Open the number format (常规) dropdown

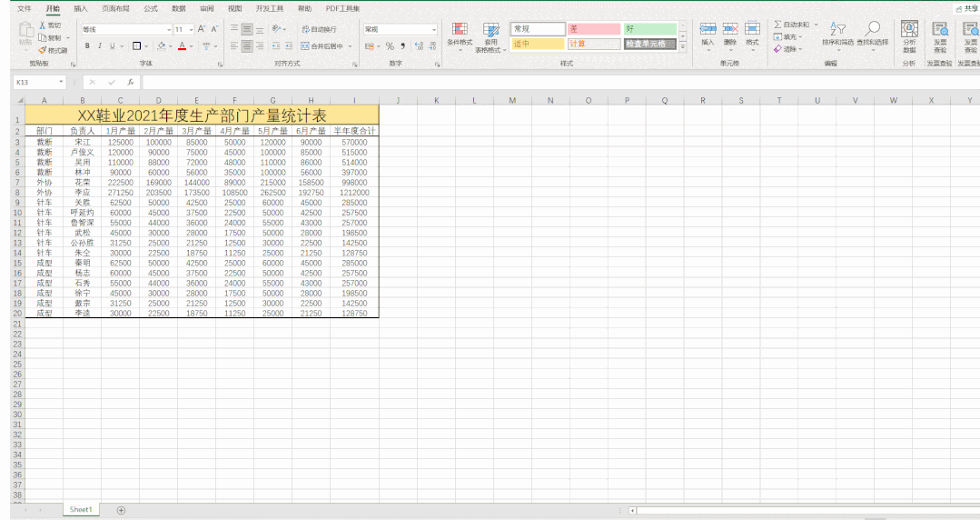point(434,29)
